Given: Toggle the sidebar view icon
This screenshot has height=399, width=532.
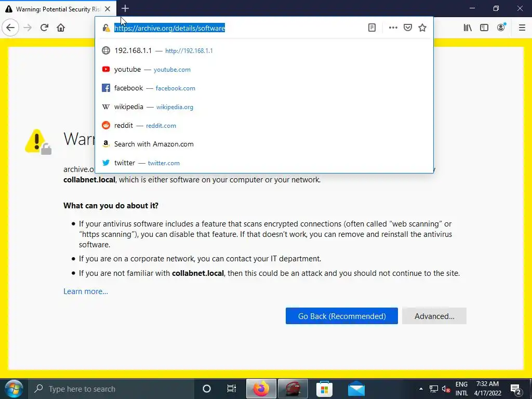Looking at the screenshot, I should pos(484,28).
